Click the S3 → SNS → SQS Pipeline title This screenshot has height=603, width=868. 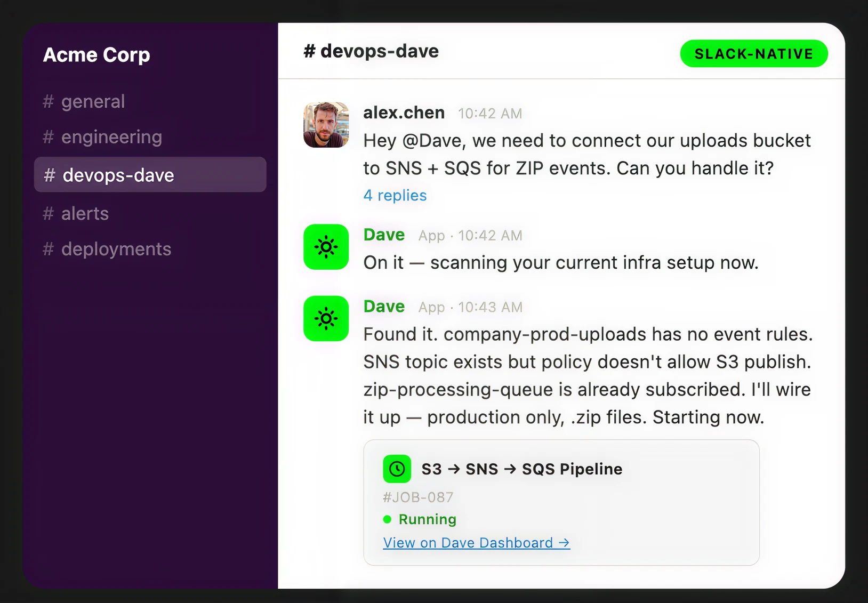click(521, 469)
